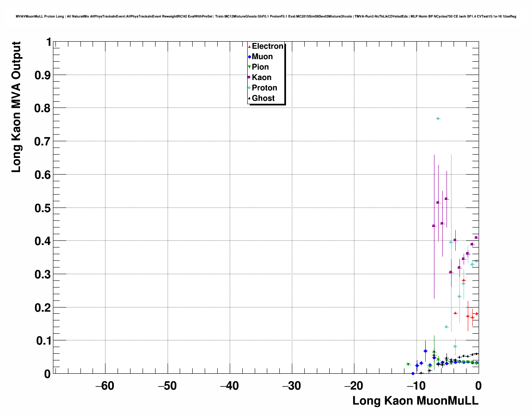Click the black Ghost diamond legend marker

249,98
